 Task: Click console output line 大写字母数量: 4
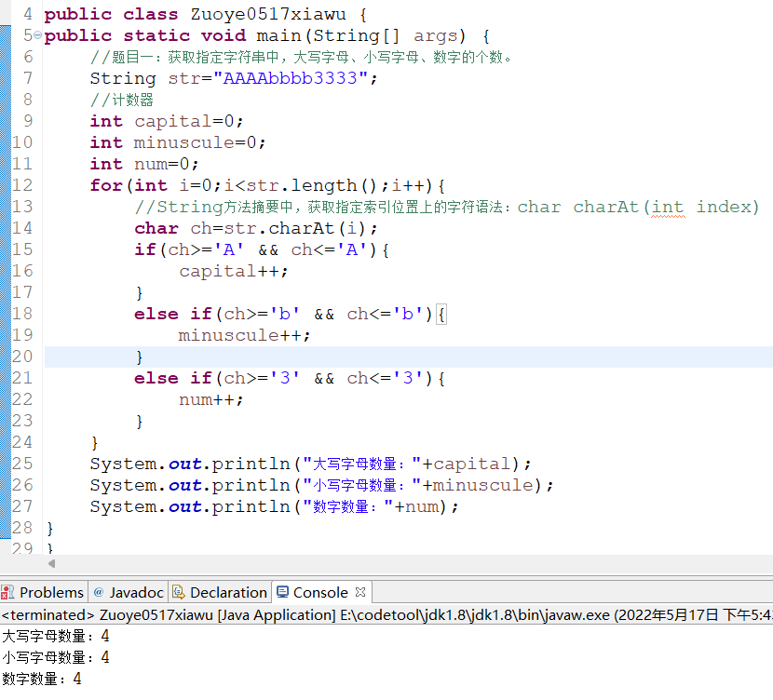pyautogui.click(x=56, y=636)
